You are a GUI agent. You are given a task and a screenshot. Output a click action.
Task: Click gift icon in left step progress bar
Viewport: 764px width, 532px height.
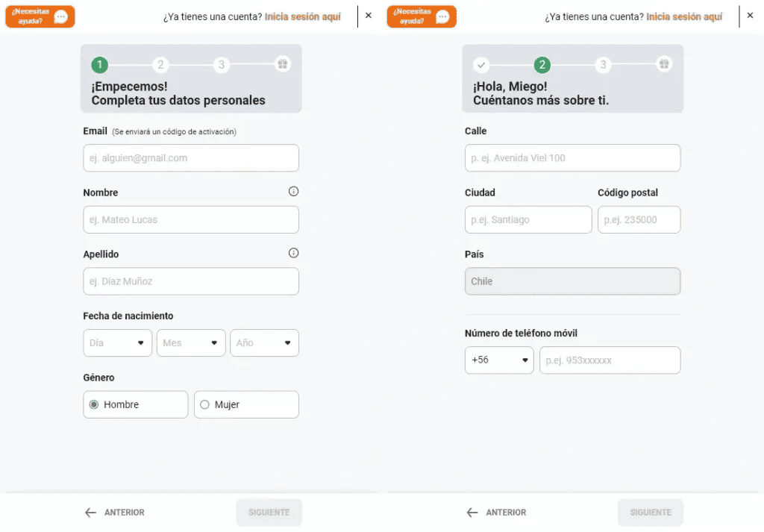[x=283, y=64]
